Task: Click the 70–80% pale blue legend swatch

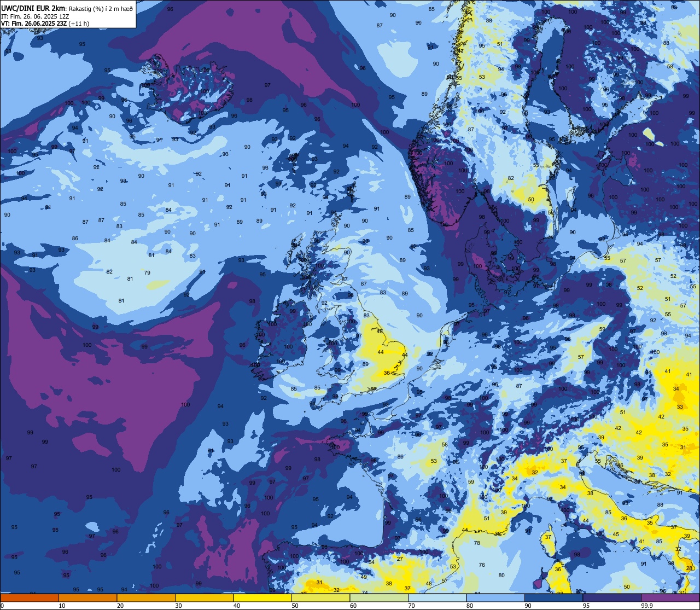Action: pyautogui.click(x=437, y=597)
